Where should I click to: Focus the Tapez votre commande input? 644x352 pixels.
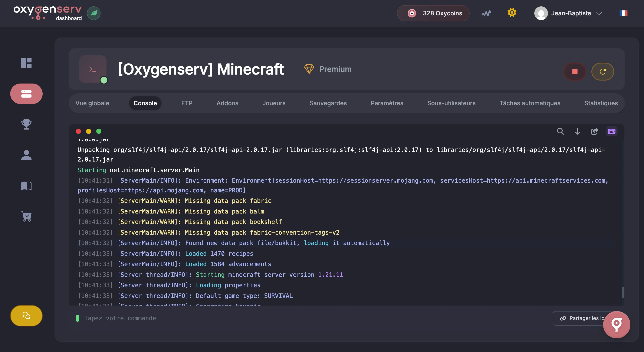point(300,318)
